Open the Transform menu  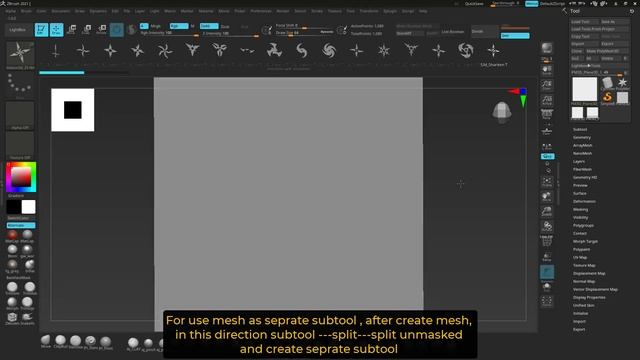(x=369, y=11)
